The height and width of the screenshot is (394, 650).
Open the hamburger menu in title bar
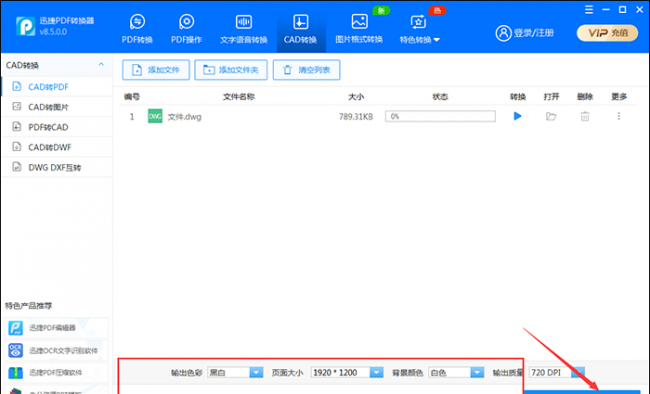click(x=589, y=10)
